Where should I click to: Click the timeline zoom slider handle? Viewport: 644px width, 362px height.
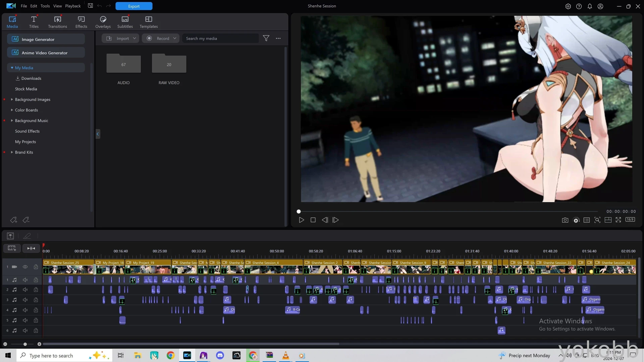(x=25, y=344)
